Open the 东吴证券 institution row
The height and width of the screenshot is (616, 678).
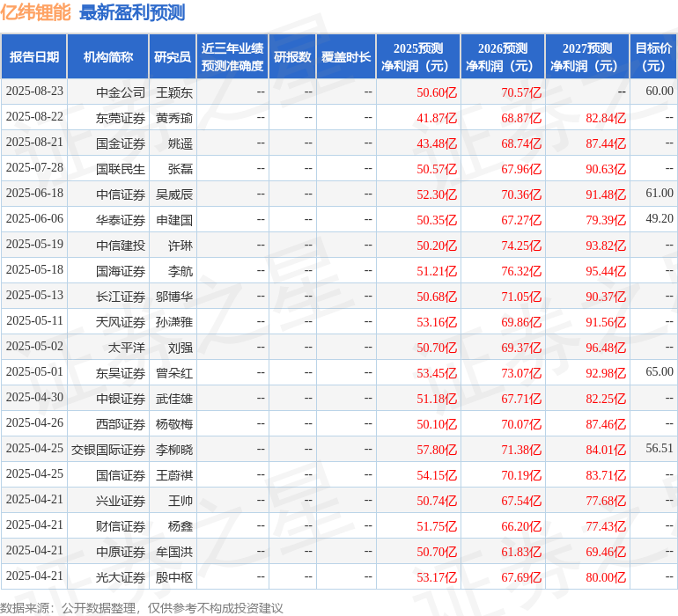pyautogui.click(x=121, y=373)
